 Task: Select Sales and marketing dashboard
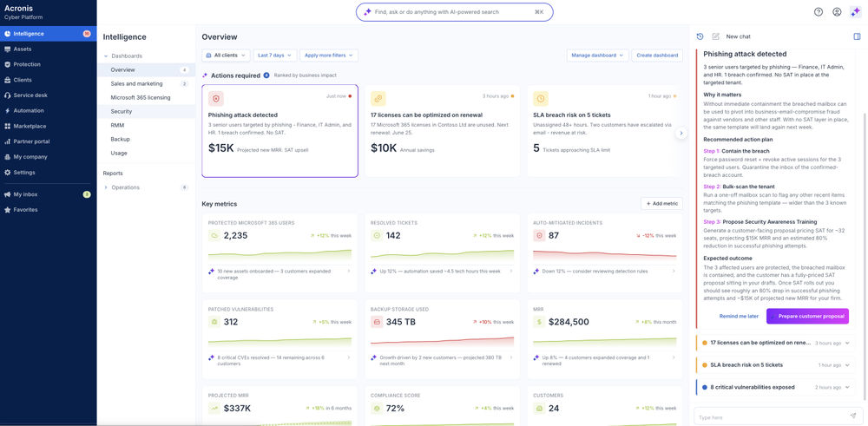point(146,83)
